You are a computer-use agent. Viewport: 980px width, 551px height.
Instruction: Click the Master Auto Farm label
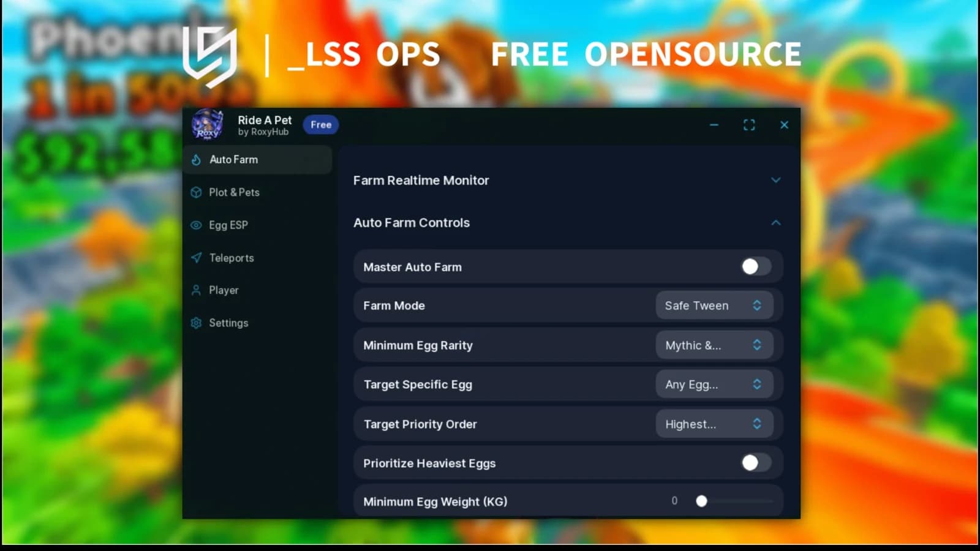(x=412, y=267)
